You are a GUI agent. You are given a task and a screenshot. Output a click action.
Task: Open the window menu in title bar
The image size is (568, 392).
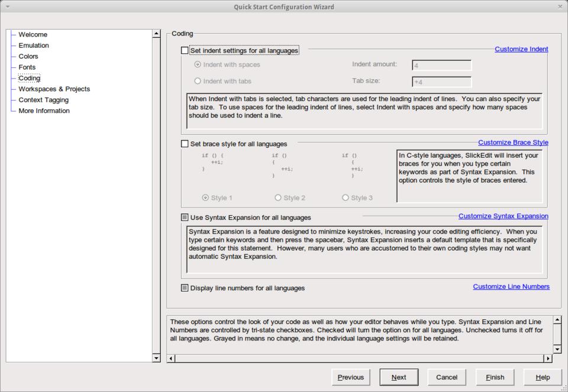click(x=7, y=7)
